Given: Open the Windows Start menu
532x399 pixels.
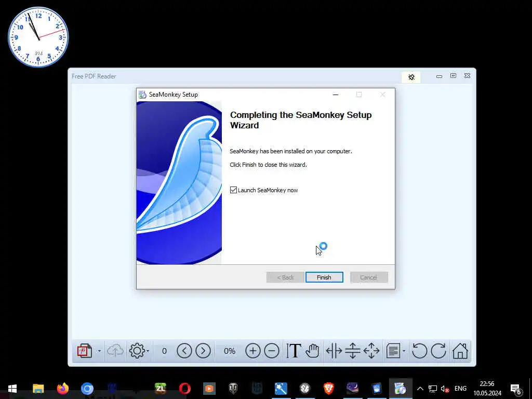Looking at the screenshot, I should [12, 389].
